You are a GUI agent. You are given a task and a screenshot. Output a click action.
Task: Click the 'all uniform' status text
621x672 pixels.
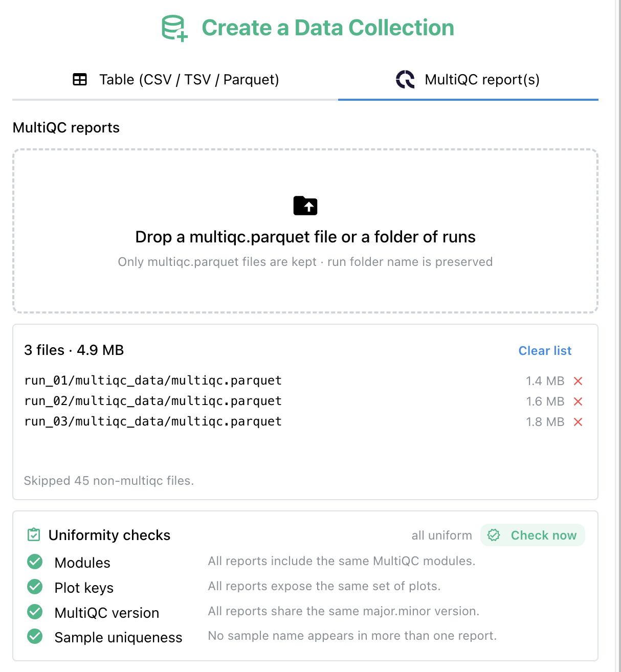442,535
